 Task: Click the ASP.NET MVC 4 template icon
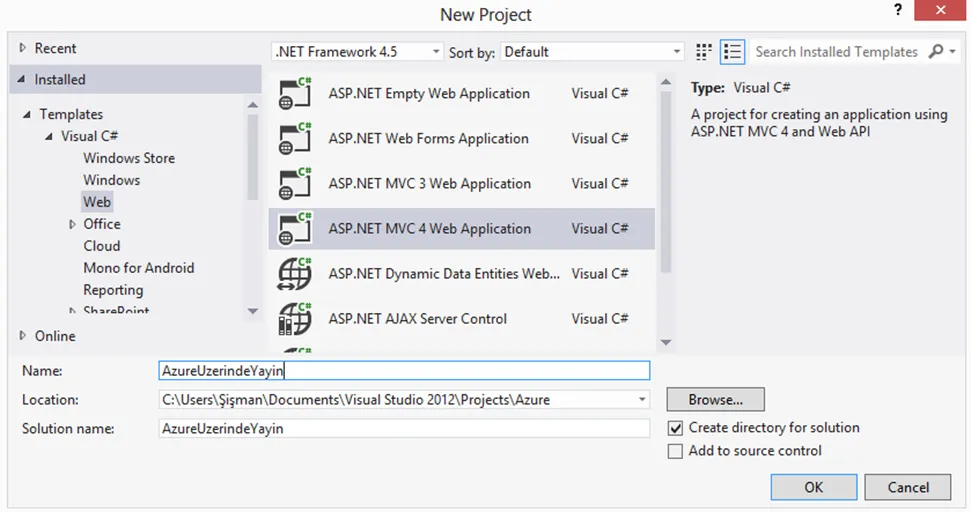[295, 228]
